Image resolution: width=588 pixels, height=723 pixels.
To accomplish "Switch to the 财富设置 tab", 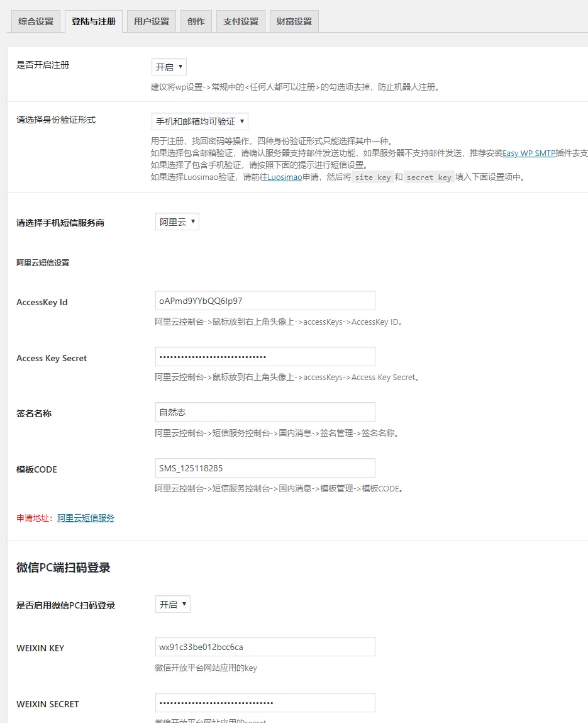I will (x=294, y=21).
